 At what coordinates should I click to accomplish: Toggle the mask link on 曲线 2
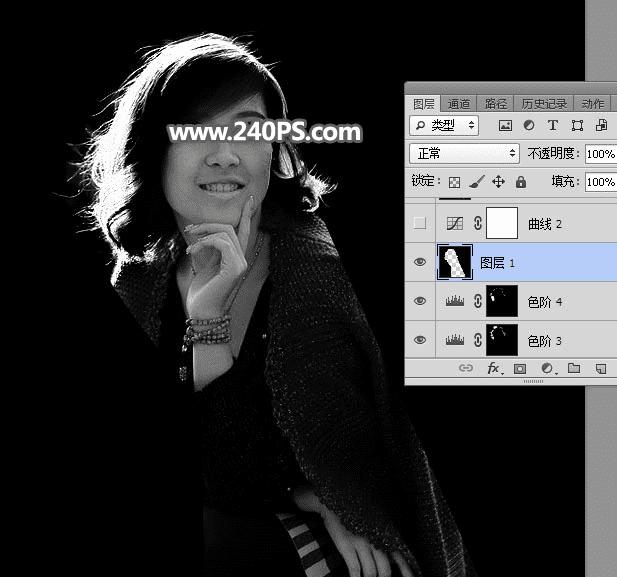click(x=478, y=223)
